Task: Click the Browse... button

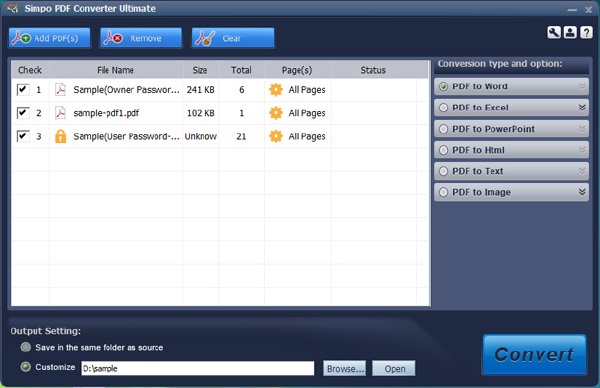Action: (x=344, y=368)
